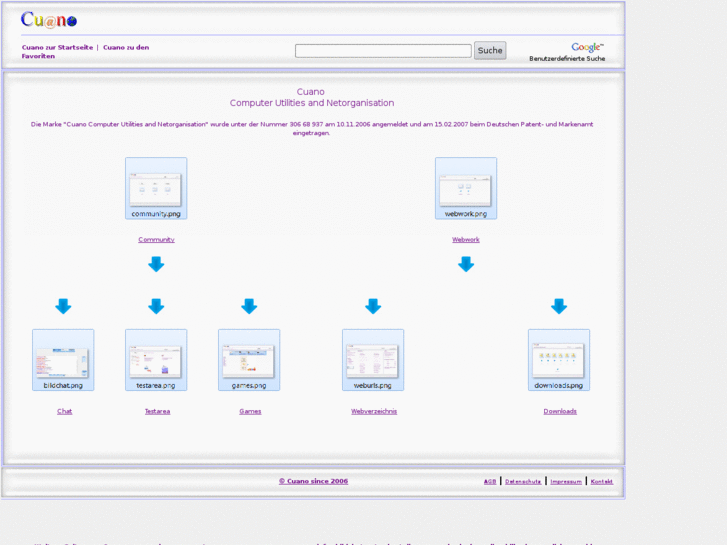The height and width of the screenshot is (545, 727).
Task: Open the Testarea link
Action: pos(157,411)
